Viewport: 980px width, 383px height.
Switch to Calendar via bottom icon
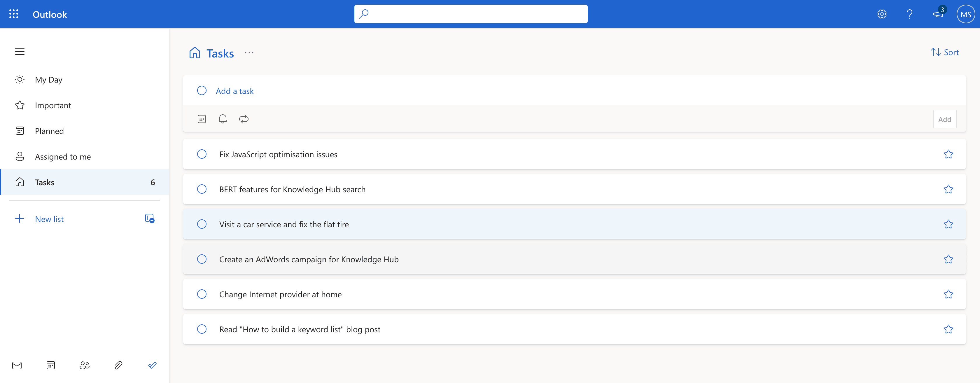50,365
